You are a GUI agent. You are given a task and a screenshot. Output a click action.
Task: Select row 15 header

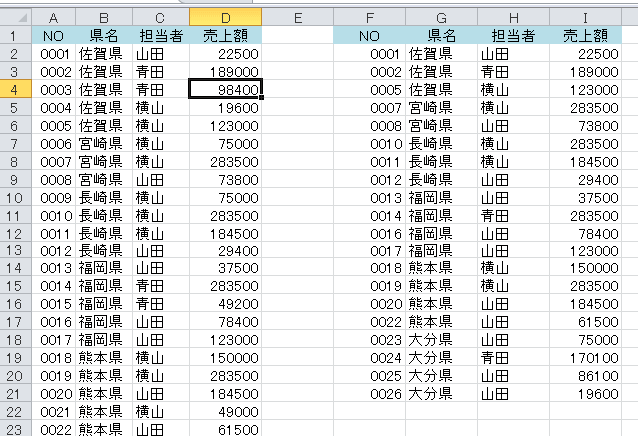(15, 286)
